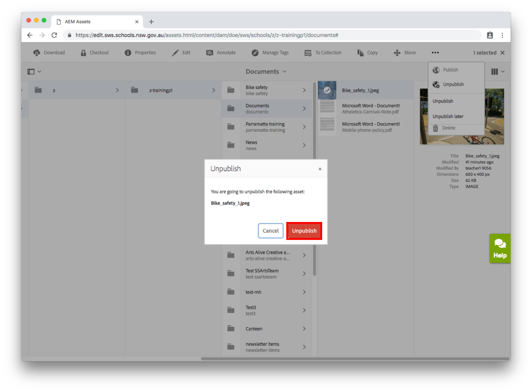Switch to the AEM Assets browser tab
This screenshot has height=392, width=532.
[x=96, y=22]
